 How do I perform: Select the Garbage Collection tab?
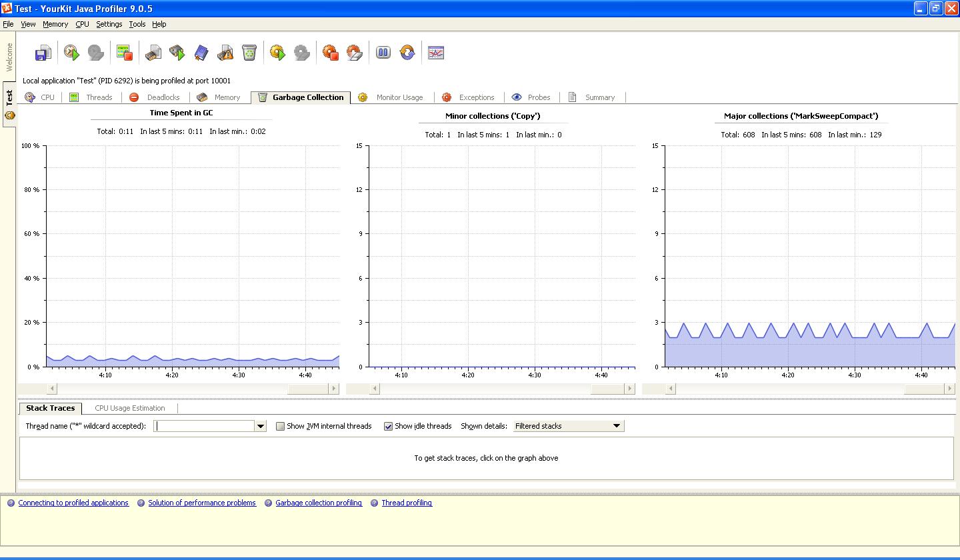301,97
